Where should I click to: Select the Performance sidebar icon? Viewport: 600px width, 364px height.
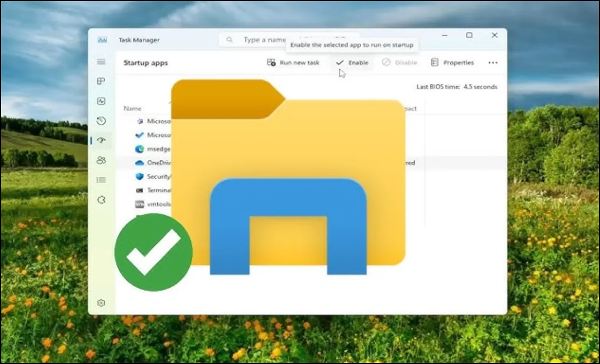(x=101, y=100)
